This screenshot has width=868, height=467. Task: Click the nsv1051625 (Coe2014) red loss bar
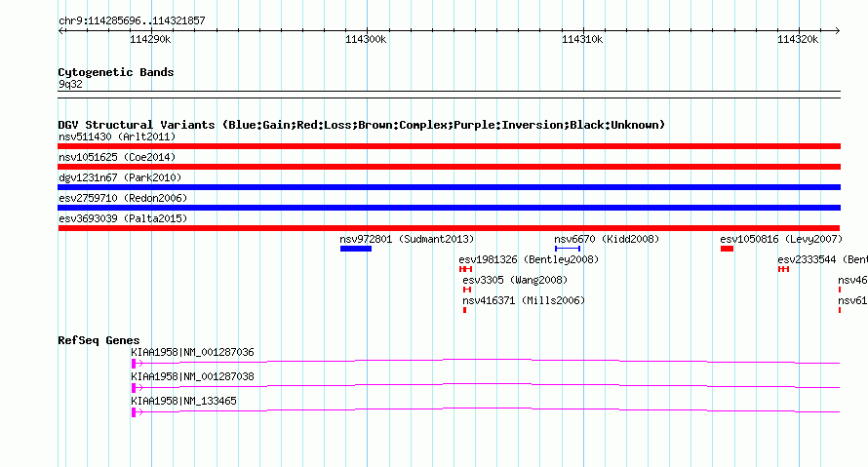(449, 167)
